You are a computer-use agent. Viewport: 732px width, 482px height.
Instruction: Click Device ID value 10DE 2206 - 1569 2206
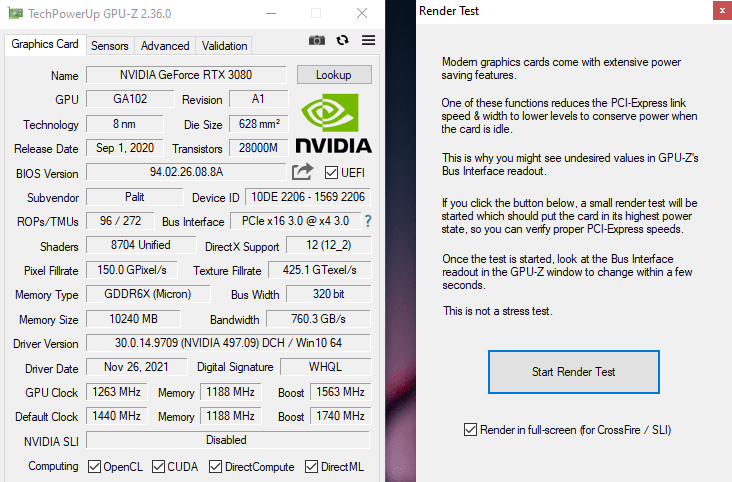(x=308, y=197)
